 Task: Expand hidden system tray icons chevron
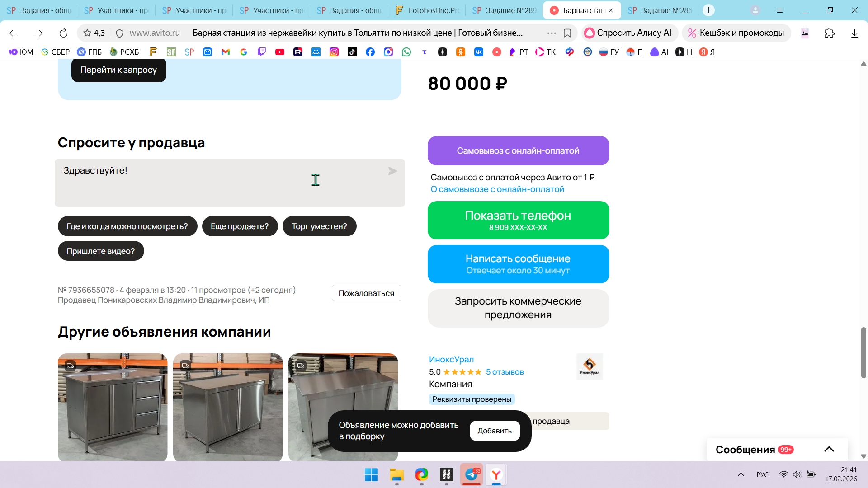point(741,474)
